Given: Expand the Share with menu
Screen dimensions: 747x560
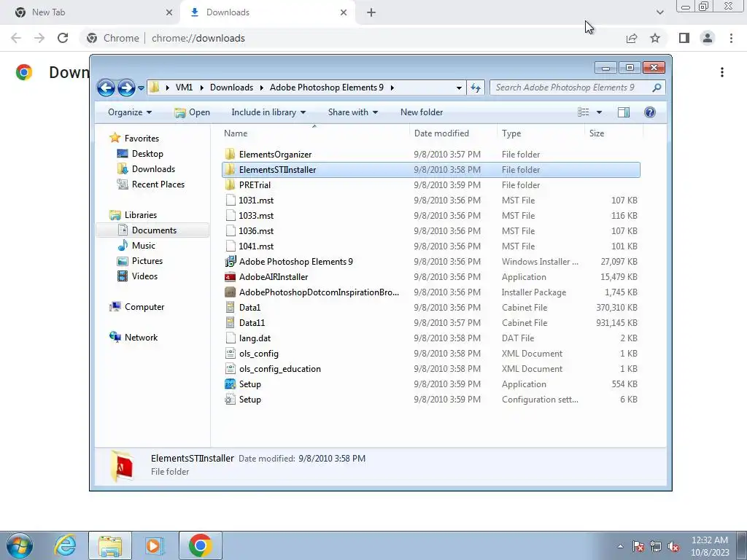Looking at the screenshot, I should tap(352, 112).
